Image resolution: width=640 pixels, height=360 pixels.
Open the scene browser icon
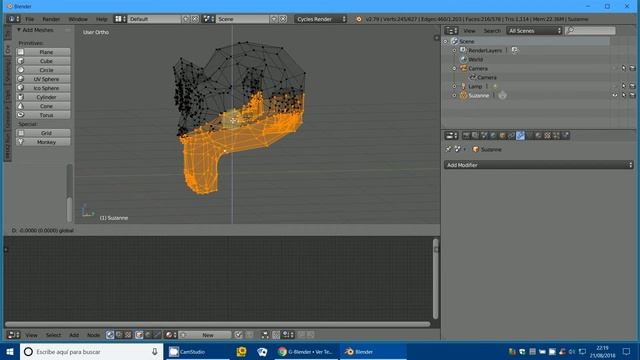click(x=209, y=19)
